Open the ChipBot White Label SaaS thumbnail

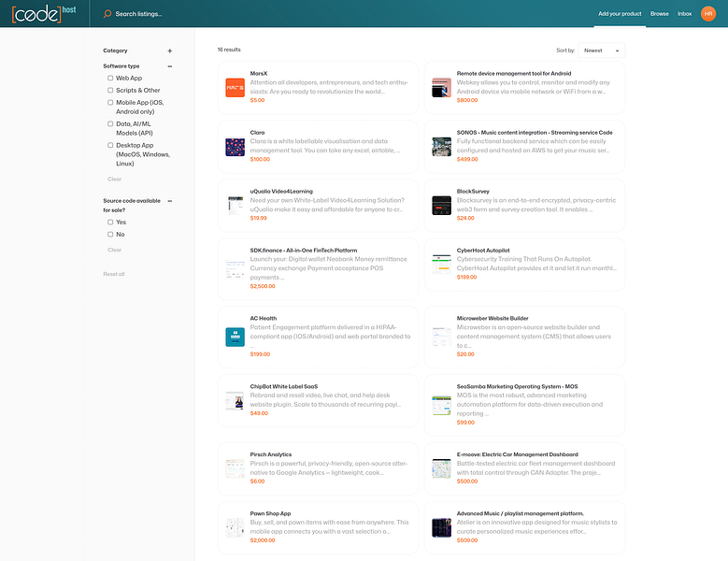[235, 400]
